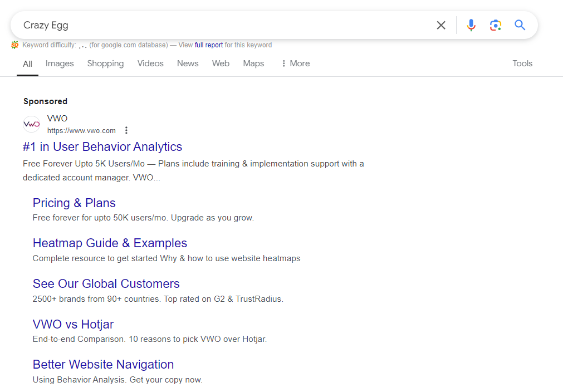The height and width of the screenshot is (392, 563).
Task: Open the VWO vs Hotjar sitelink
Action: [x=74, y=324]
